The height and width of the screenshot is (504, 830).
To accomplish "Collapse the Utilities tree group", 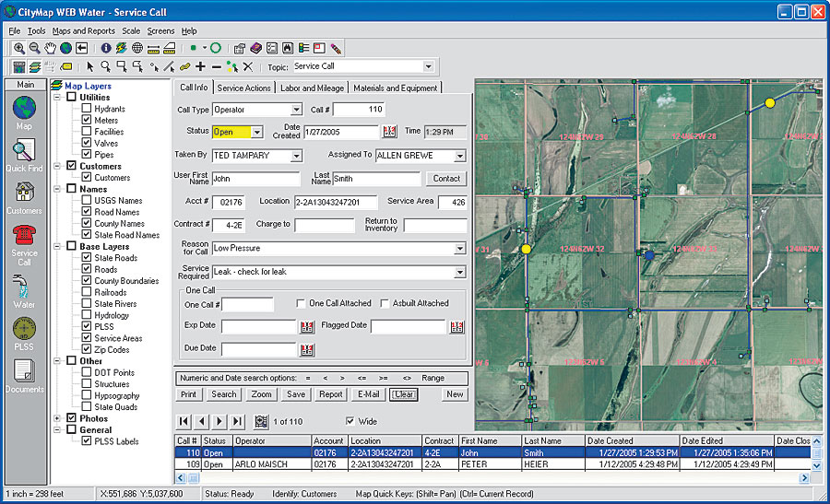I will pyautogui.click(x=57, y=98).
